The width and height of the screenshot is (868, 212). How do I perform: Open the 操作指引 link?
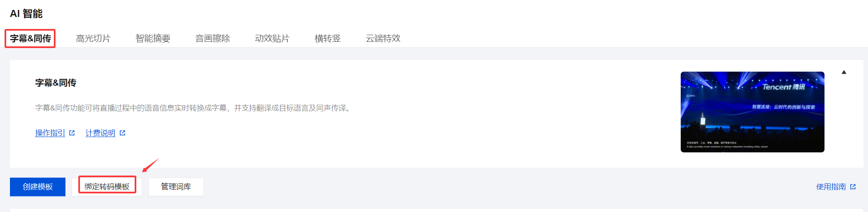[x=50, y=133]
